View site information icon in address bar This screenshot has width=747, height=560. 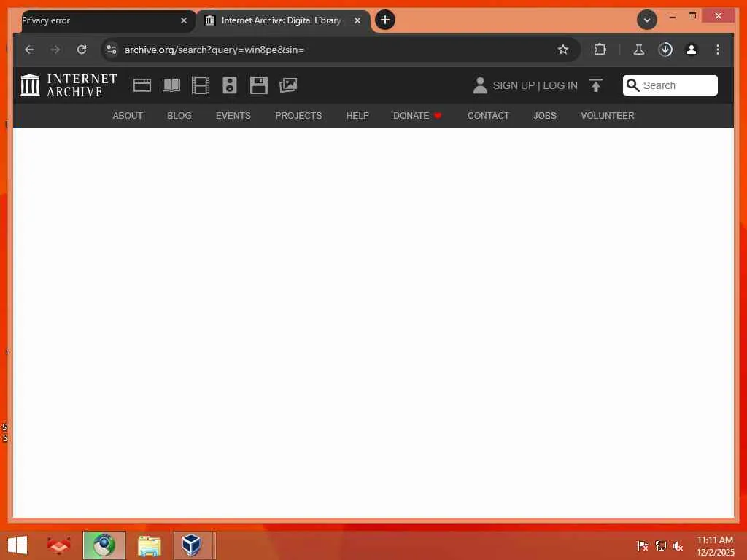click(112, 50)
